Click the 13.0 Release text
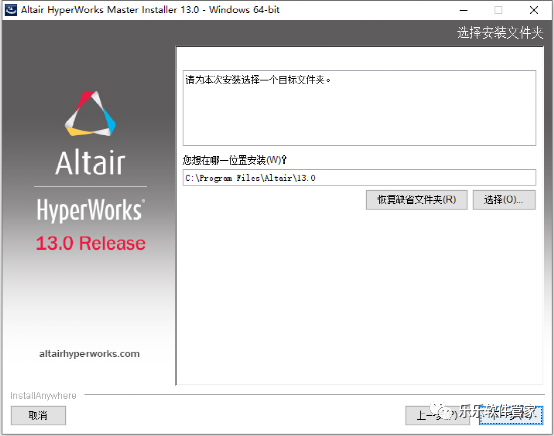This screenshot has height=436, width=554. [91, 243]
